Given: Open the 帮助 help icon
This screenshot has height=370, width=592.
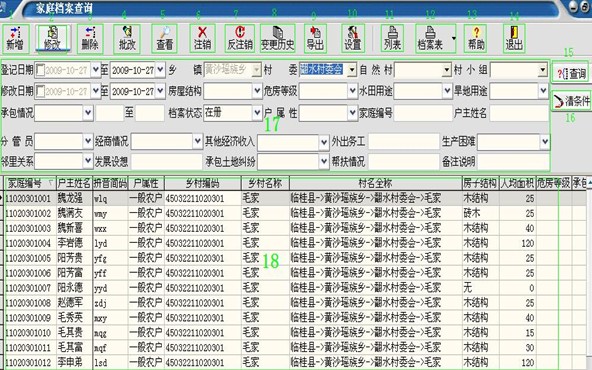Looking at the screenshot, I should coord(476,39).
